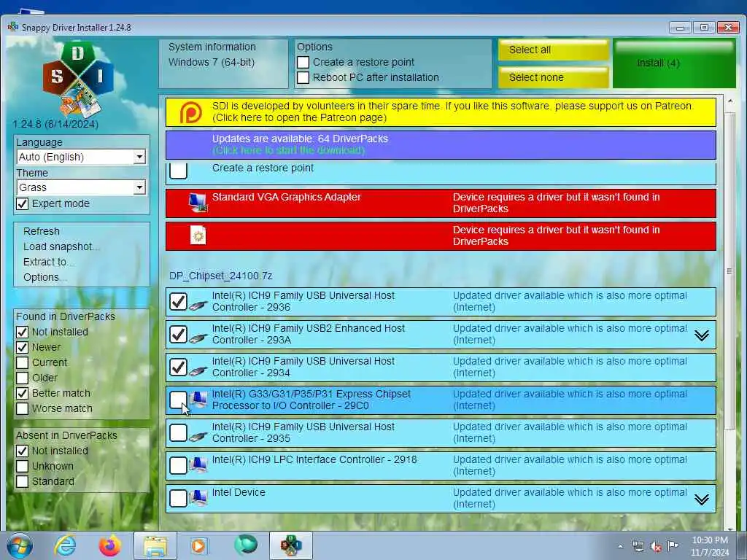Open the green round app taskbar icon
This screenshot has width=747, height=560.
pos(246,545)
